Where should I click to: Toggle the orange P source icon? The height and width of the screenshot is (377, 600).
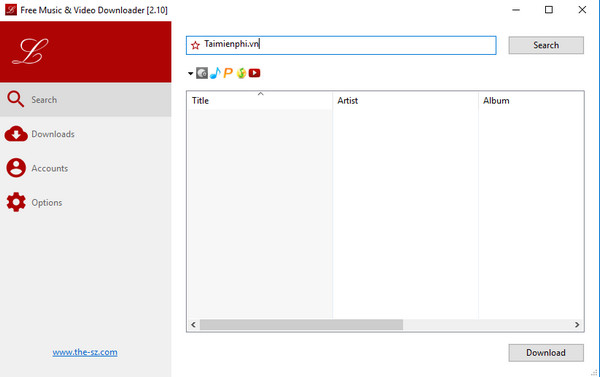[228, 73]
